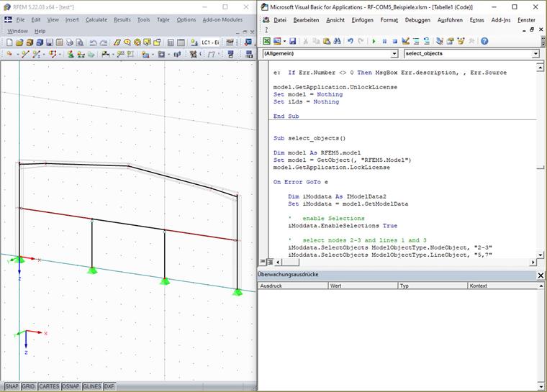Open RFEM Calculate menu
The image size is (547, 392).
coord(96,19)
